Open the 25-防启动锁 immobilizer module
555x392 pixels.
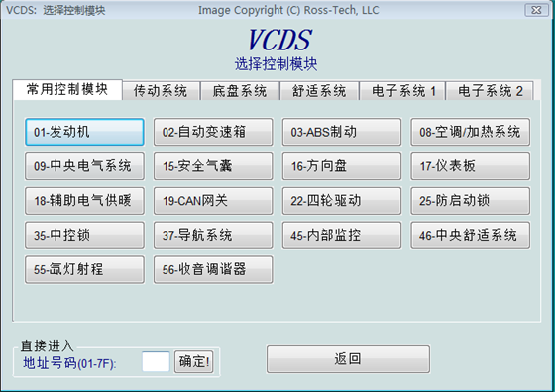click(470, 201)
